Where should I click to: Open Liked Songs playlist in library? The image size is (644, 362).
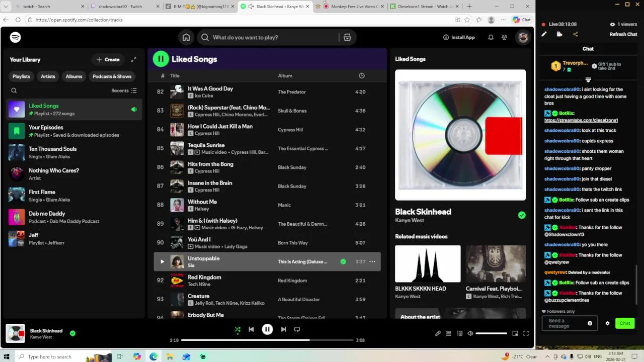[x=74, y=110]
